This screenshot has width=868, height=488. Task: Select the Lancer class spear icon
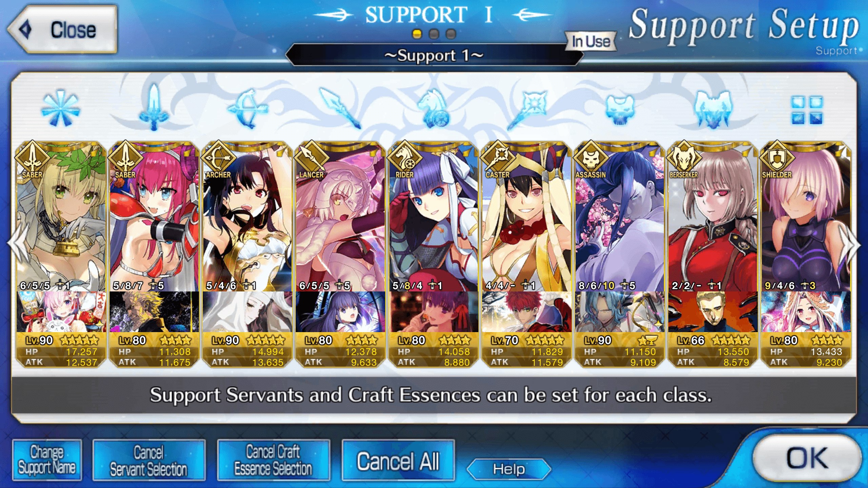340,108
